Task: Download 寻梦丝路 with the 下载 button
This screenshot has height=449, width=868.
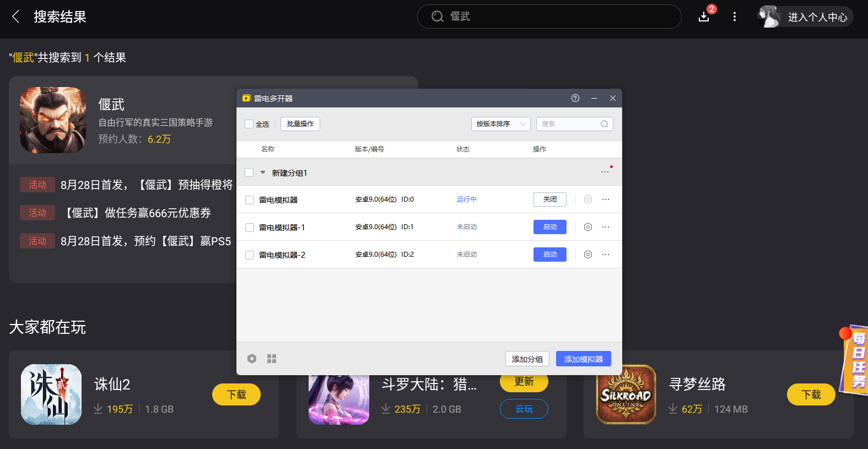Action: pyautogui.click(x=811, y=394)
